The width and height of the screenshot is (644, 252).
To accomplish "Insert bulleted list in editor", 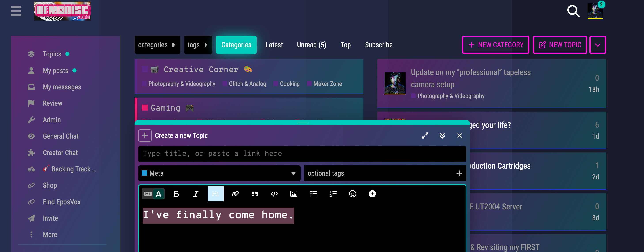I will 314,194.
